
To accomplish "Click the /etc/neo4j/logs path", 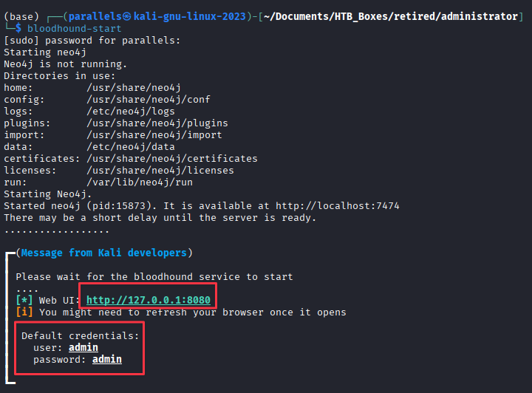I will coord(131,112).
